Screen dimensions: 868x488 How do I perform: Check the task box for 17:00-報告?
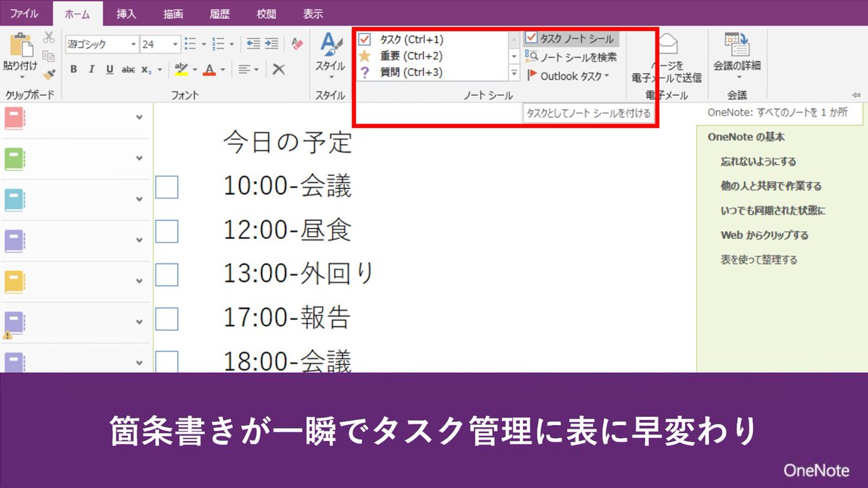click(x=167, y=319)
